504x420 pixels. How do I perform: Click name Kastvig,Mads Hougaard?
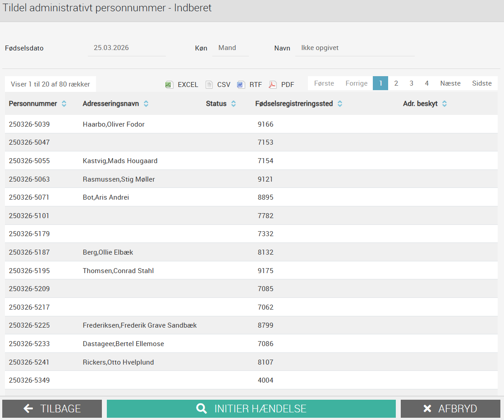(x=120, y=161)
